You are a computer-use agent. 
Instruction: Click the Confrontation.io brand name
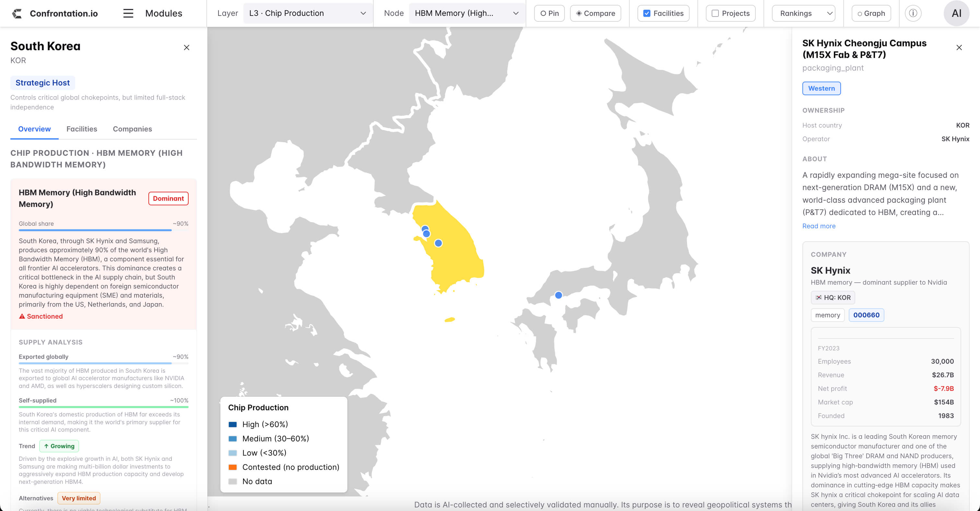[x=64, y=13]
